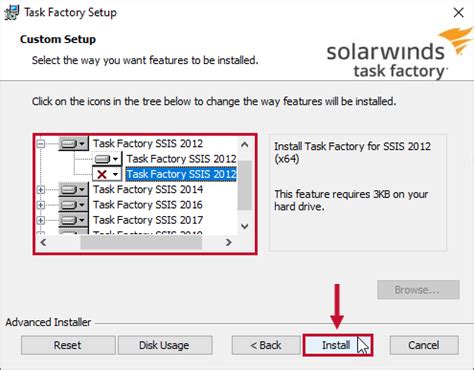474x370 pixels.
Task: Reset feature selections with Reset button
Action: [x=68, y=345]
